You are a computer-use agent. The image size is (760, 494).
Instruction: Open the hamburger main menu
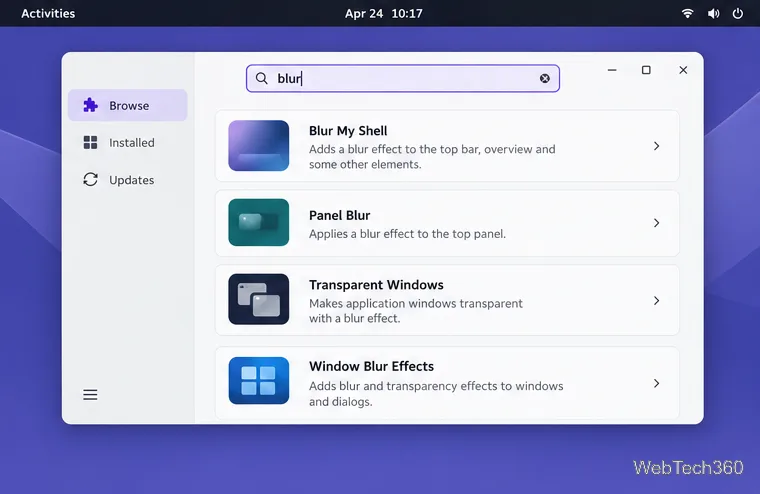tap(90, 395)
